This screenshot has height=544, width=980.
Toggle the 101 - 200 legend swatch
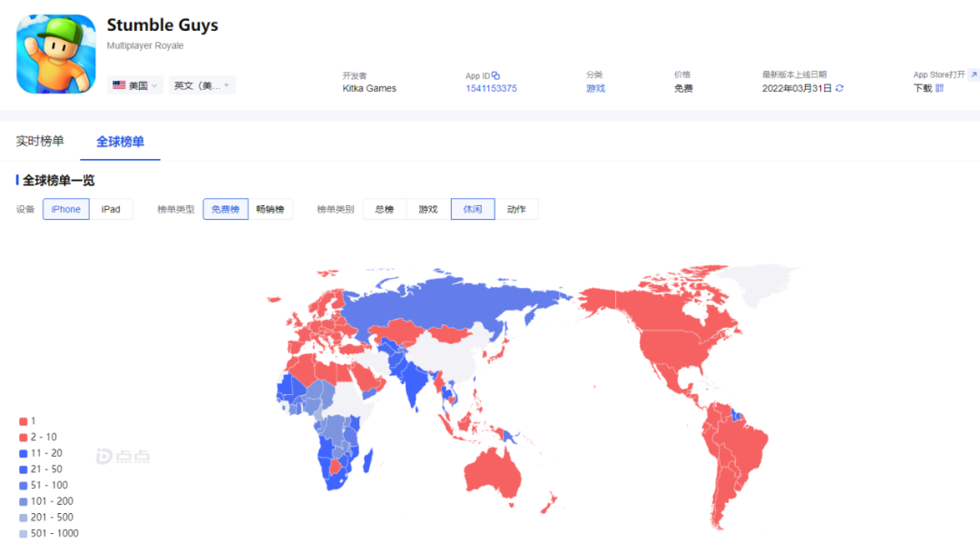point(23,501)
